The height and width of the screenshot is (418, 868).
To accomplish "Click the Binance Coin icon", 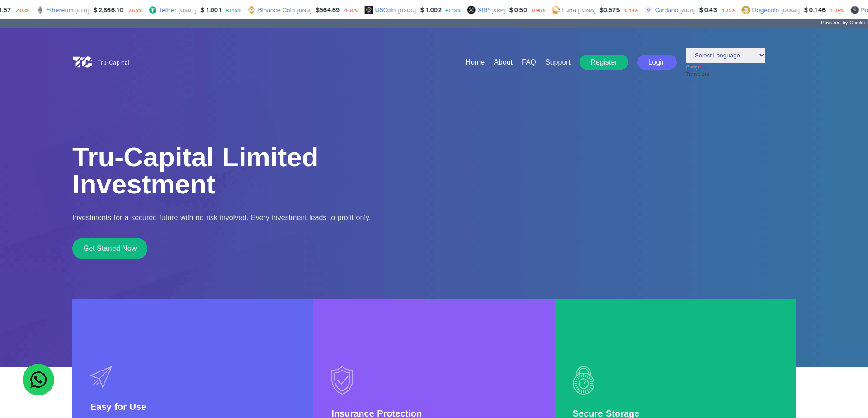I will tap(251, 9).
